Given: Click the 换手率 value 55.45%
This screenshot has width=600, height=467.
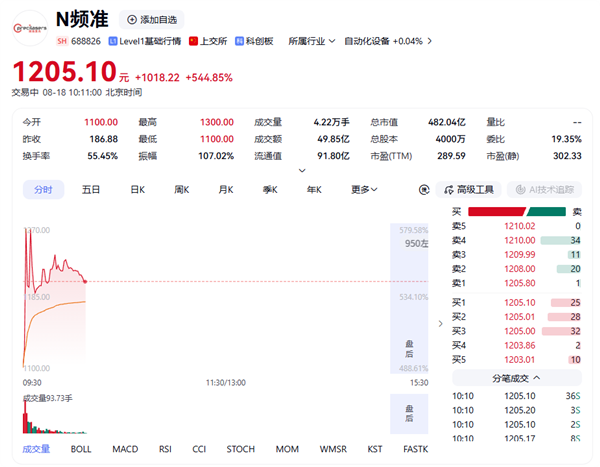Looking at the screenshot, I should coord(103,156).
